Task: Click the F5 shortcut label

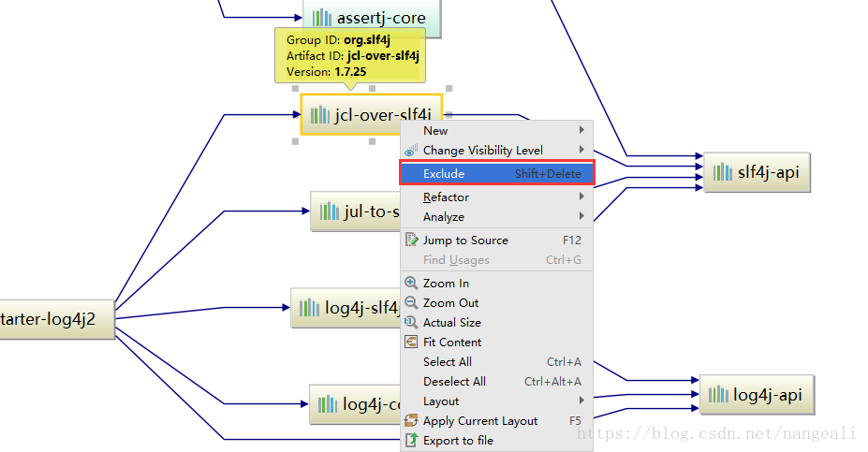Action: click(575, 420)
